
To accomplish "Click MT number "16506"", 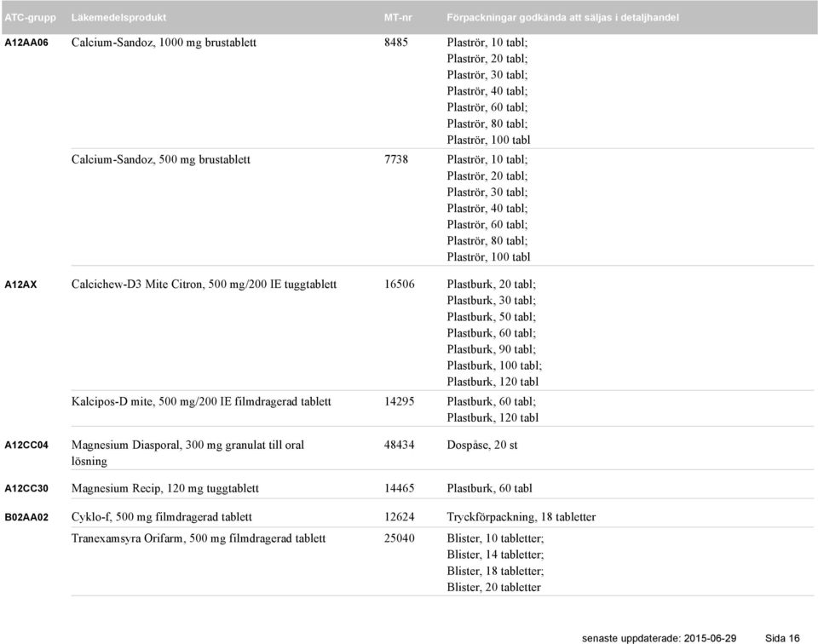I will coord(399,285).
